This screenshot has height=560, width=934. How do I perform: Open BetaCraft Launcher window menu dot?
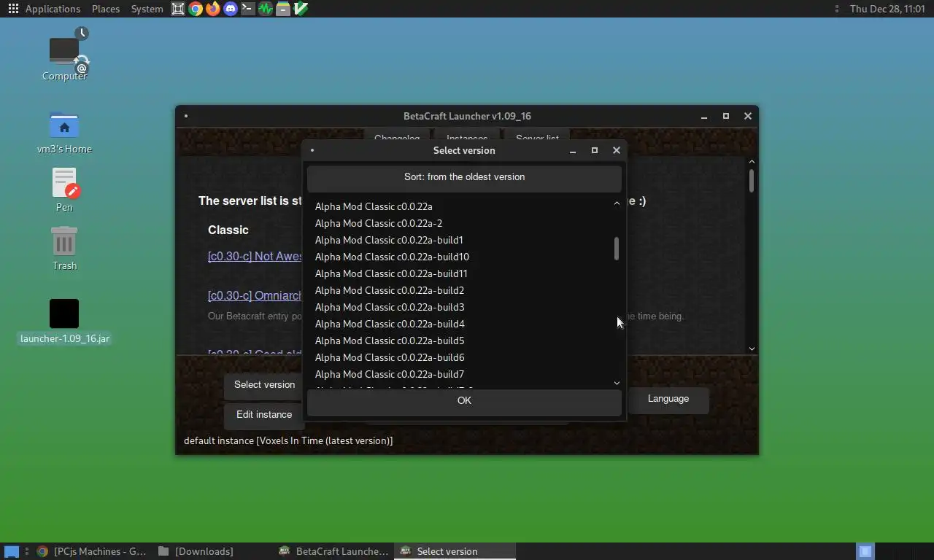click(186, 116)
